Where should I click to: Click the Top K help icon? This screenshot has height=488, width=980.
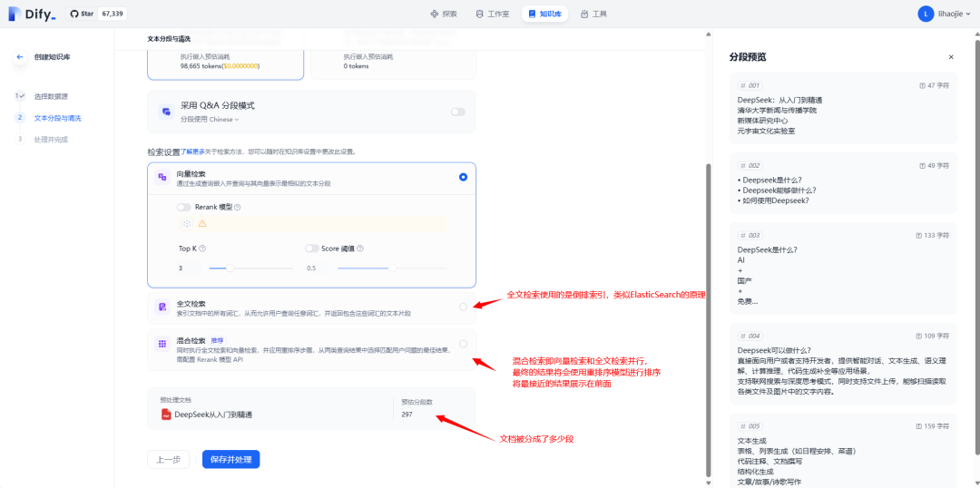point(202,248)
